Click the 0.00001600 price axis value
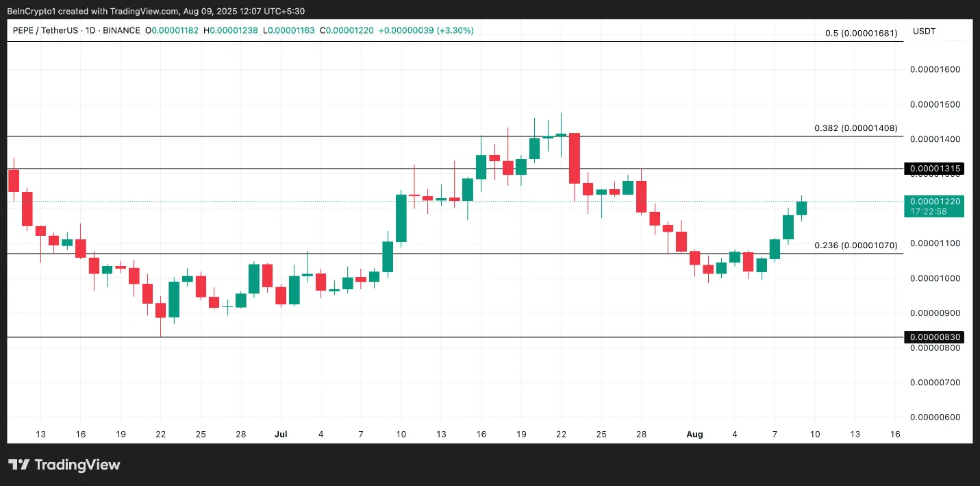Image resolution: width=980 pixels, height=486 pixels. click(935, 69)
